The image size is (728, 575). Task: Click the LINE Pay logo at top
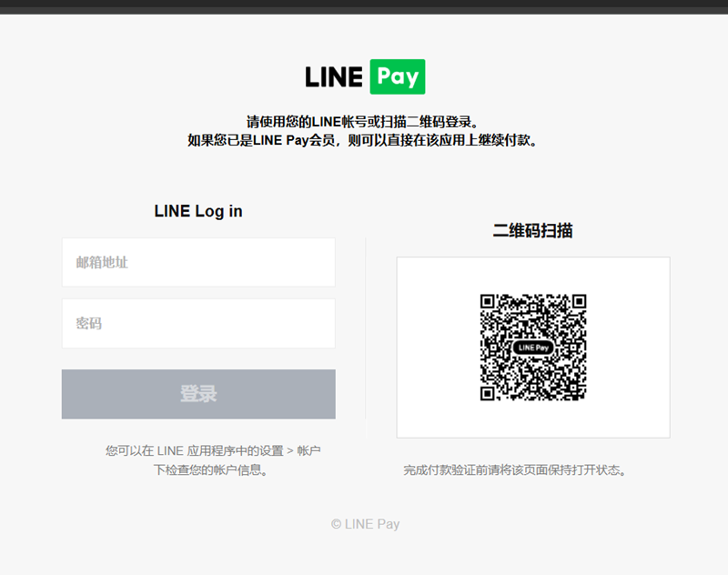coord(365,77)
